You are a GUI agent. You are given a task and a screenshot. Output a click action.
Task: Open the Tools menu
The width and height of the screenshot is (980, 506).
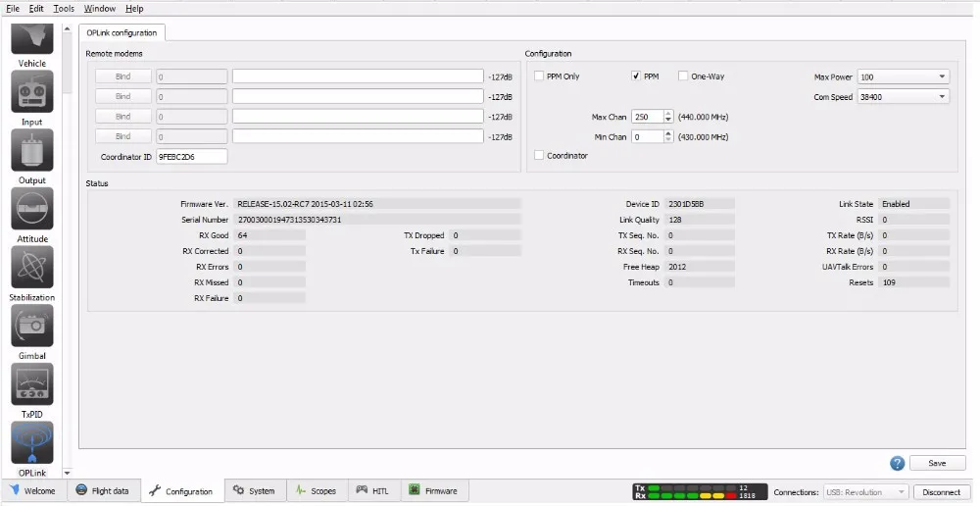(x=64, y=9)
